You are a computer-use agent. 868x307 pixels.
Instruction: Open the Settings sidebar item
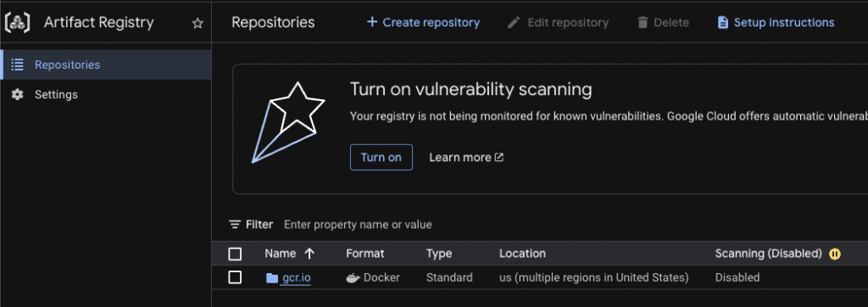point(105,95)
